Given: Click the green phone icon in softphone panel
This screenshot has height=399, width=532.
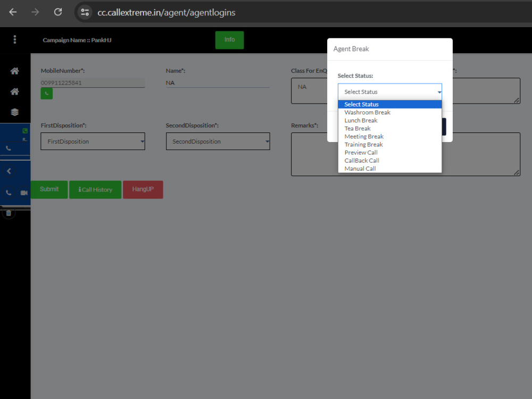Looking at the screenshot, I should click(25, 131).
